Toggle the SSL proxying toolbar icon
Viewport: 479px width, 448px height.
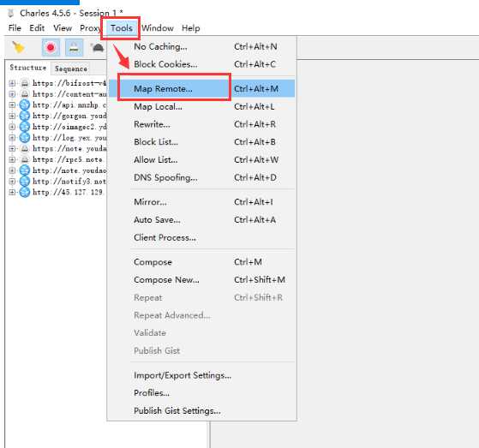[x=74, y=47]
